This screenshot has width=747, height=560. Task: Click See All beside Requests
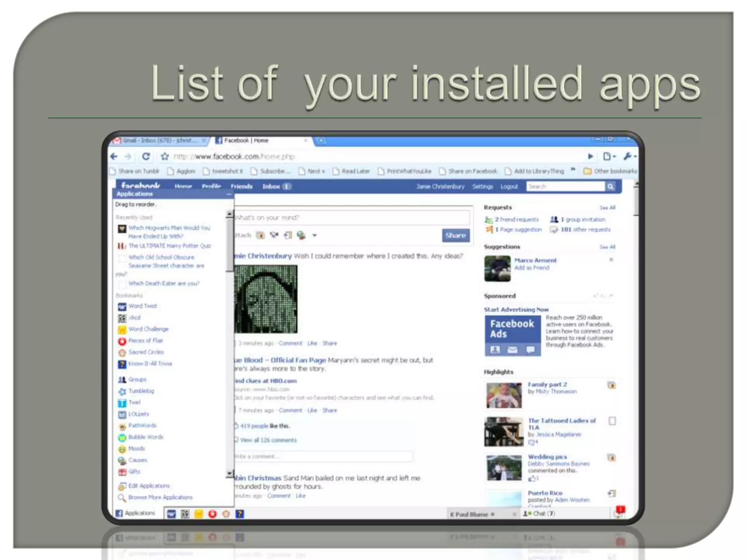(x=607, y=208)
